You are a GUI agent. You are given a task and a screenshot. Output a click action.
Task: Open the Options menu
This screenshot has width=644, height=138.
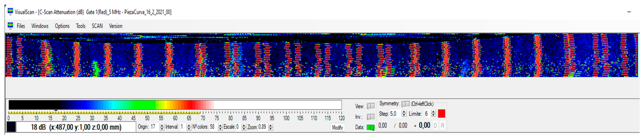click(62, 26)
